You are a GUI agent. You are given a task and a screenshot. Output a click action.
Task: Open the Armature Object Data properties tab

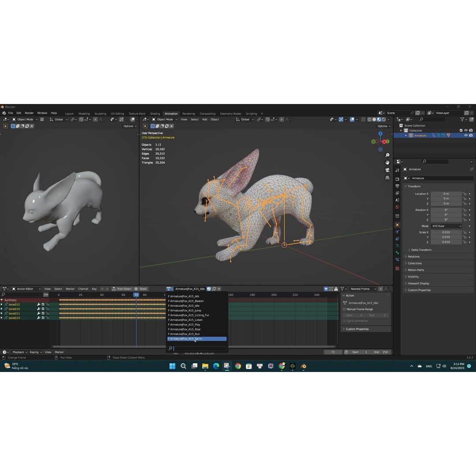click(x=397, y=245)
